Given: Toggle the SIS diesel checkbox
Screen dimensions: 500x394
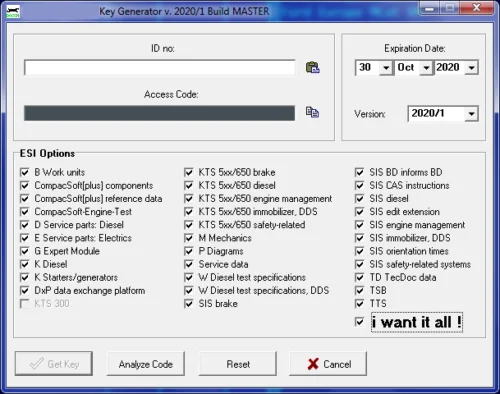Looking at the screenshot, I should 359,199.
